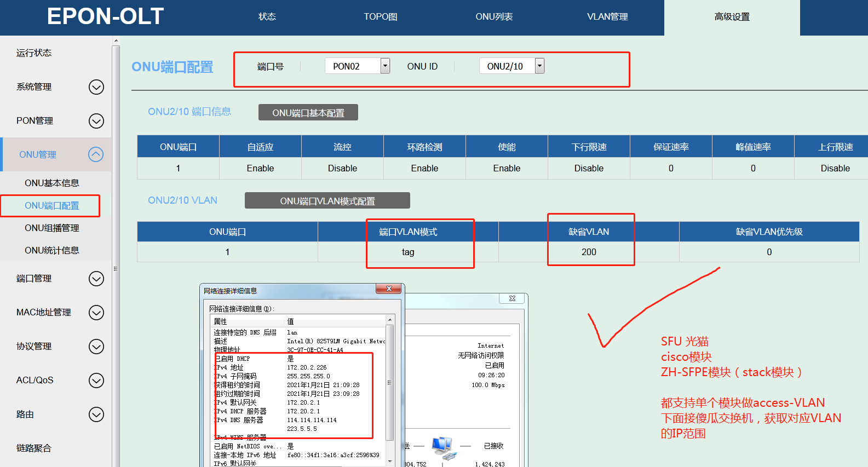Screen dimensions: 868x467
Task: Click the ONU端口基本配置 button
Action: pyautogui.click(x=308, y=113)
